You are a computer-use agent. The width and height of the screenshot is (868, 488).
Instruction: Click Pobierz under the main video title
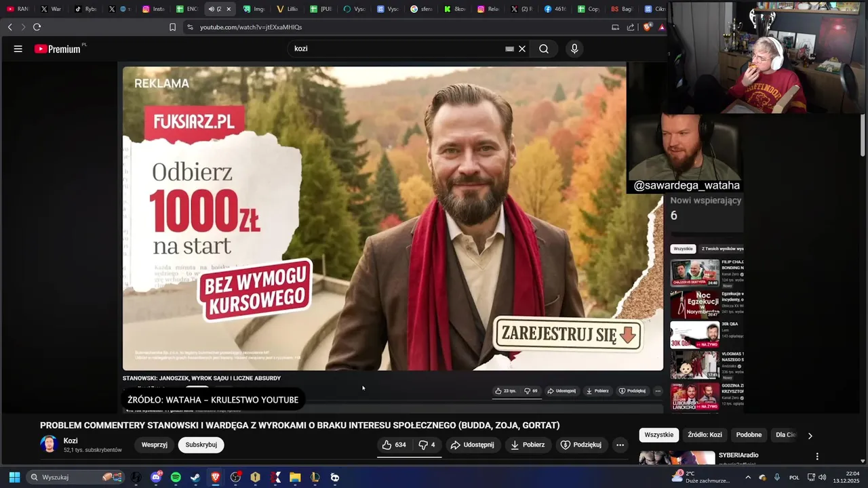[x=528, y=445]
